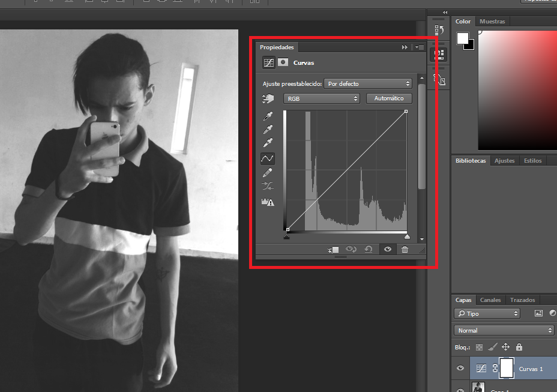Open the Tipo layer filter dropdown
This screenshot has width=557, height=392.
(487, 313)
